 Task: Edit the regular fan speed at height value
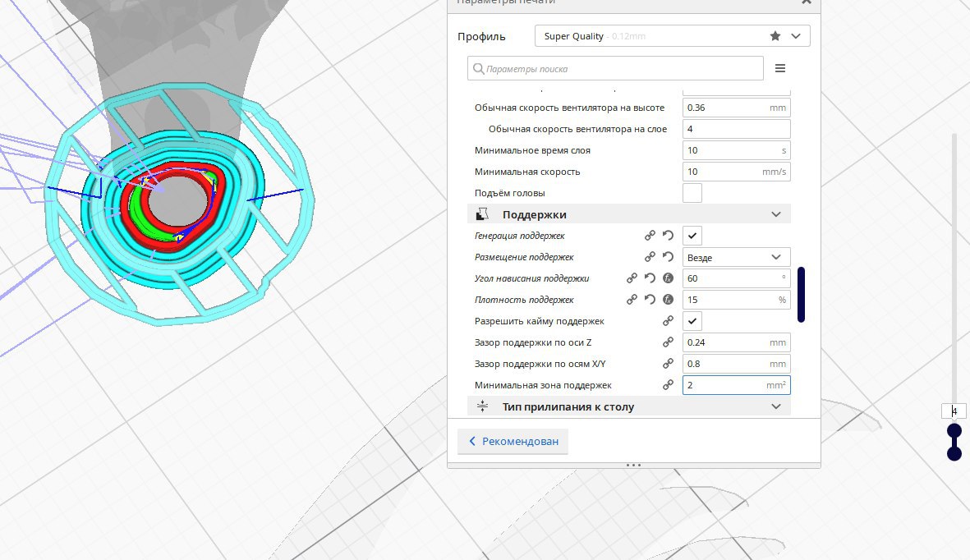(x=736, y=108)
